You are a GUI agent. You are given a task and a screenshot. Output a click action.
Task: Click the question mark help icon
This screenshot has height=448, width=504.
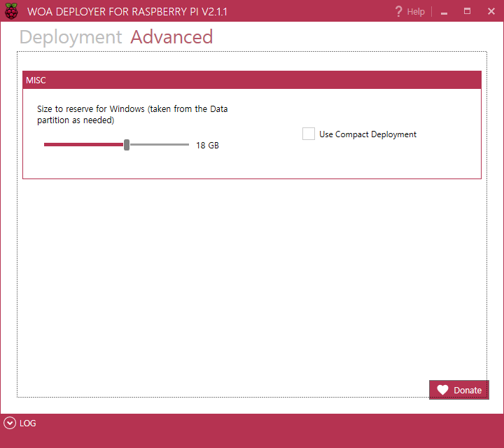pos(398,12)
